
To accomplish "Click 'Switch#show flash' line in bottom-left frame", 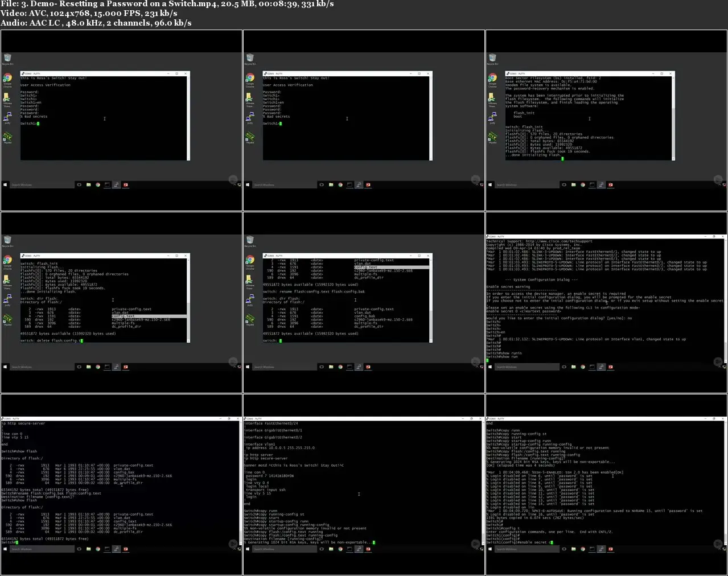I will coord(19,451).
